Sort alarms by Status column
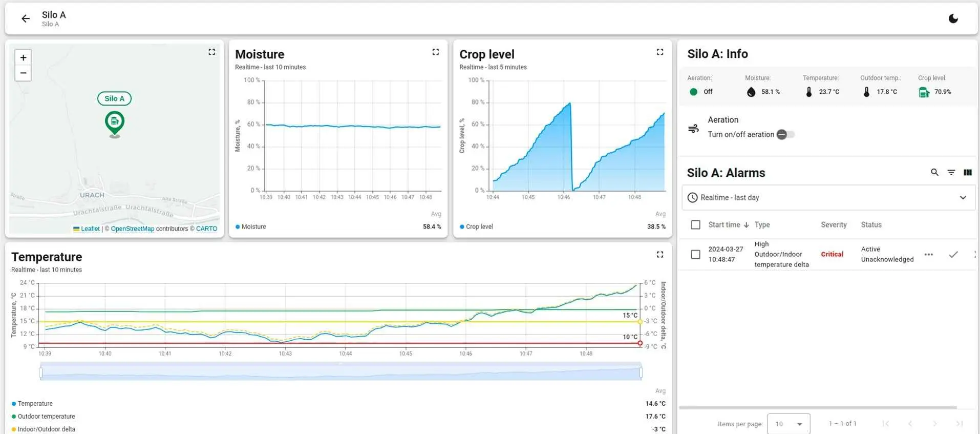Viewport: 980px width, 434px height. 871,225
